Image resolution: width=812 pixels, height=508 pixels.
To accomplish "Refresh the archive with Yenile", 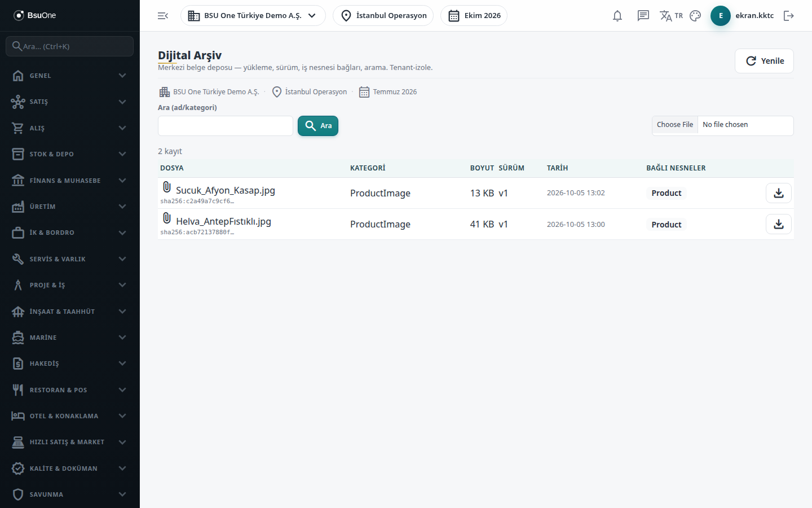I will (x=764, y=61).
